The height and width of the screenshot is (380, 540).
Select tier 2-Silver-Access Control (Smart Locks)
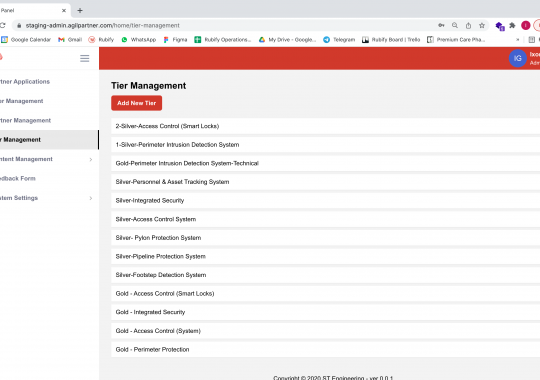(325, 126)
